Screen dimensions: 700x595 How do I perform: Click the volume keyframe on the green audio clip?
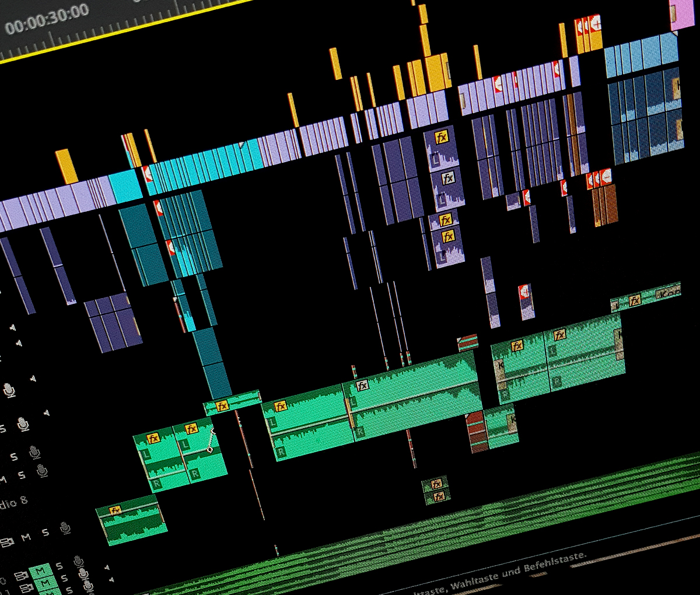tap(210, 449)
